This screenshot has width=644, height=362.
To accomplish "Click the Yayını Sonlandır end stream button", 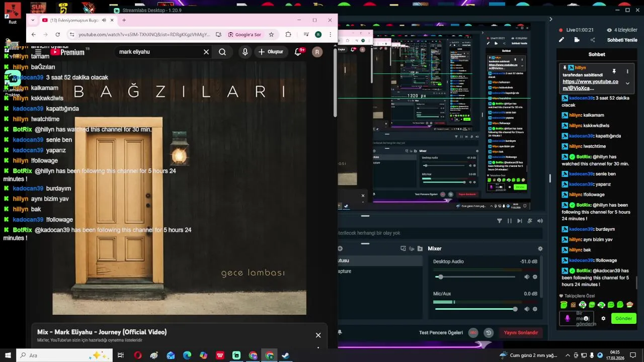I will click(x=521, y=332).
